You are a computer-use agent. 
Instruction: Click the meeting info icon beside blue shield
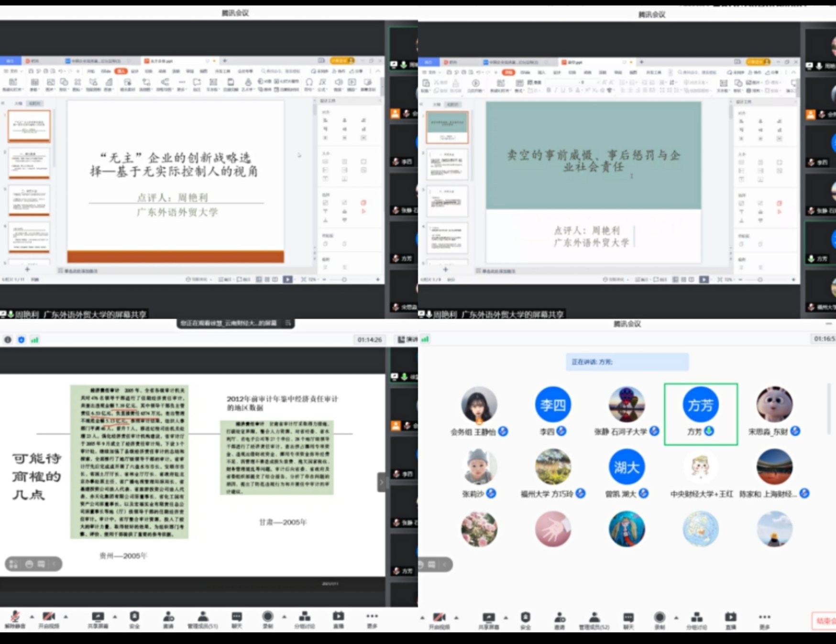click(8, 340)
